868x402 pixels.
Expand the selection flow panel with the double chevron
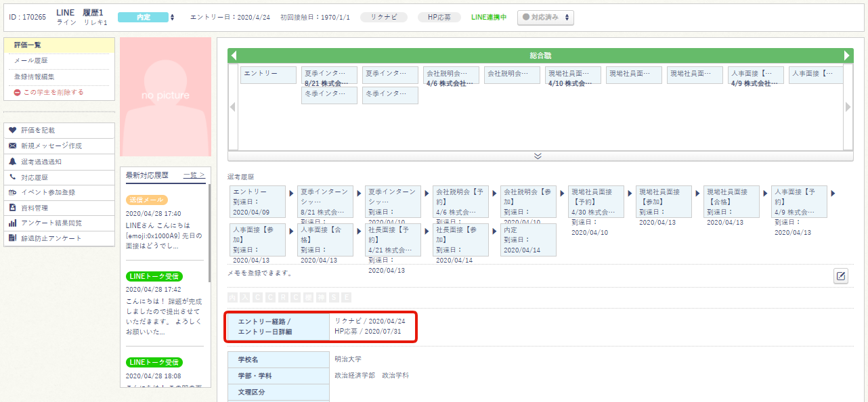point(538,156)
